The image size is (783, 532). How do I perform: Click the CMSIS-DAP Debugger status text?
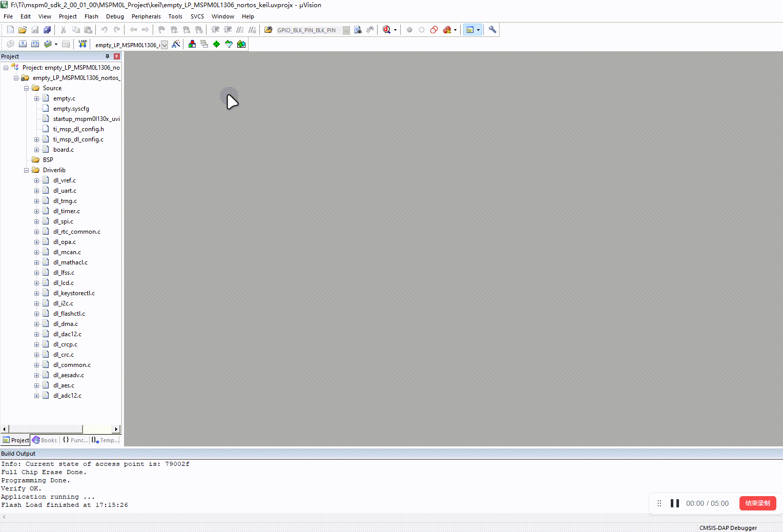point(728,528)
